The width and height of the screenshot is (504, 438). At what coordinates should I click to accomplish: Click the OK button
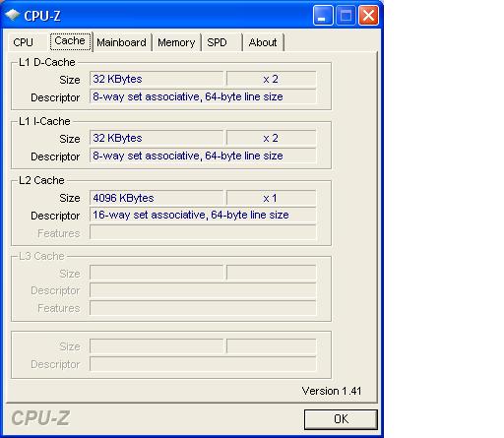pos(341,419)
